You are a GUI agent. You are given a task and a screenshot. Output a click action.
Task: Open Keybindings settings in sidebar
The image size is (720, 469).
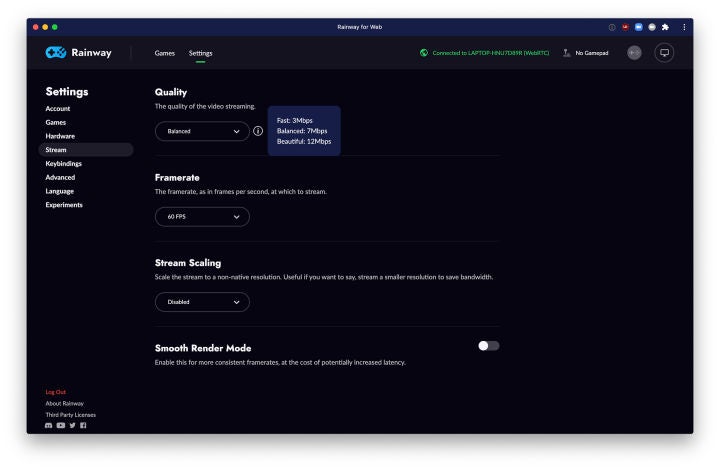(x=64, y=163)
